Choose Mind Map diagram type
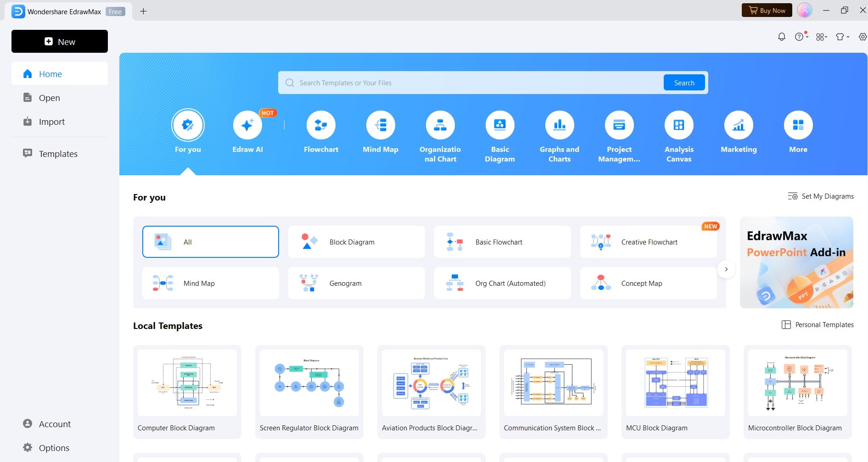The image size is (868, 462). (211, 283)
